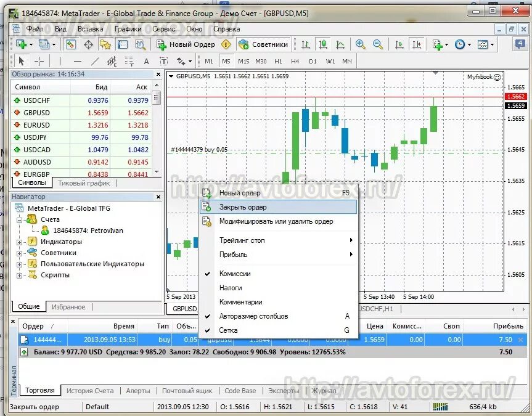Open the indicators list dropdown icon
532x416 pixels.
pyautogui.click(x=440, y=44)
